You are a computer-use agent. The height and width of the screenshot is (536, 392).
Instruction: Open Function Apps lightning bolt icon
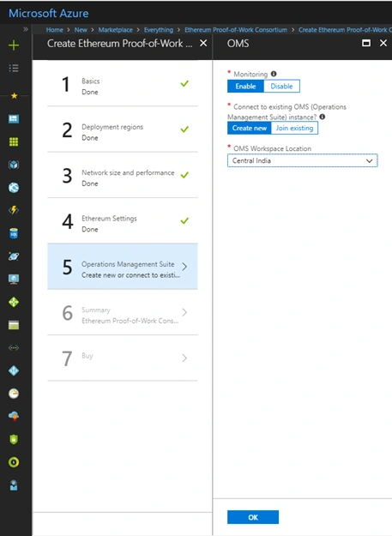14,210
